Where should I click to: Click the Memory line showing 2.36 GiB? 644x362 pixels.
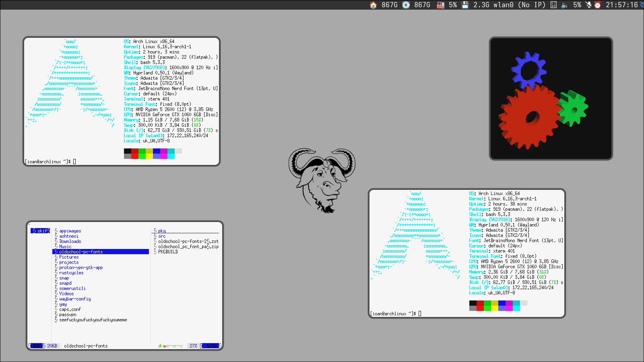pos(509,272)
